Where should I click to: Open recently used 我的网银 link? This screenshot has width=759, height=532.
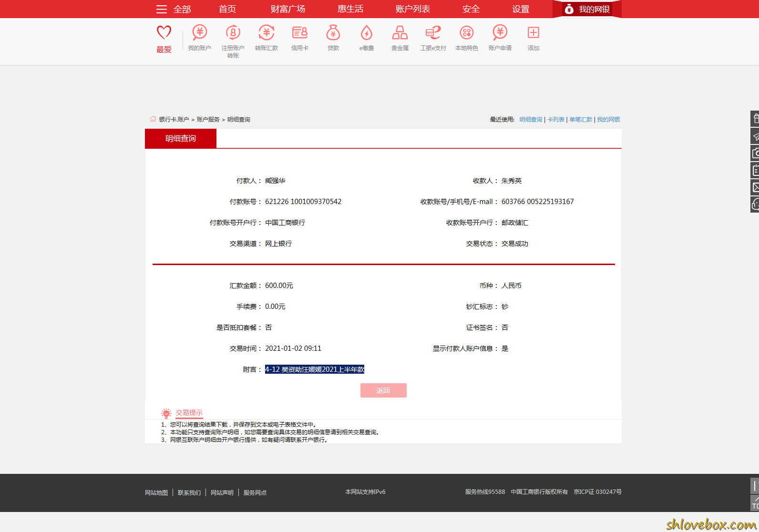pyautogui.click(x=608, y=120)
